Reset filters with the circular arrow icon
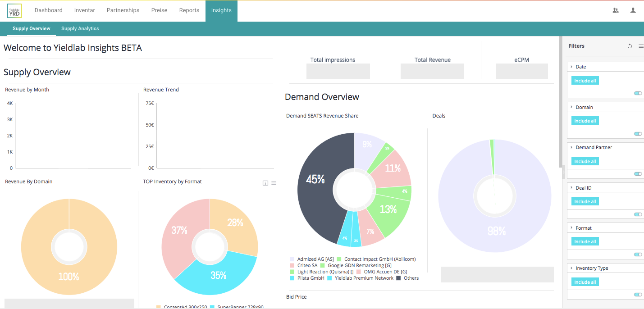 click(630, 46)
